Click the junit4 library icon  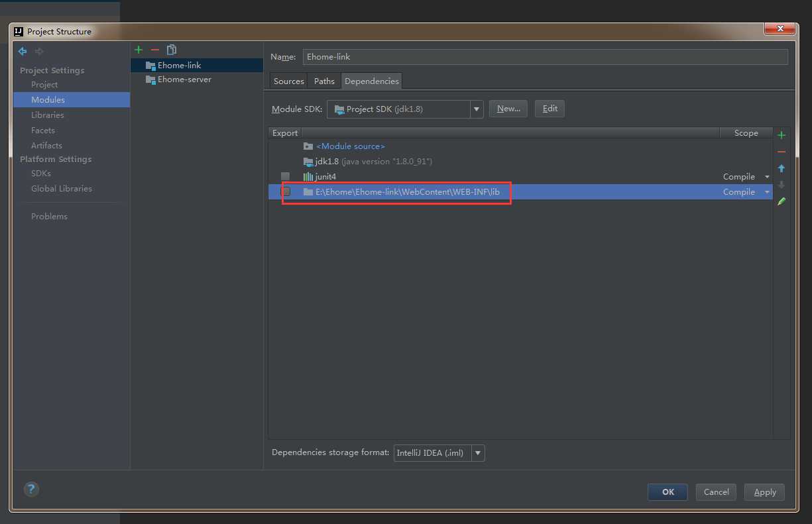308,177
